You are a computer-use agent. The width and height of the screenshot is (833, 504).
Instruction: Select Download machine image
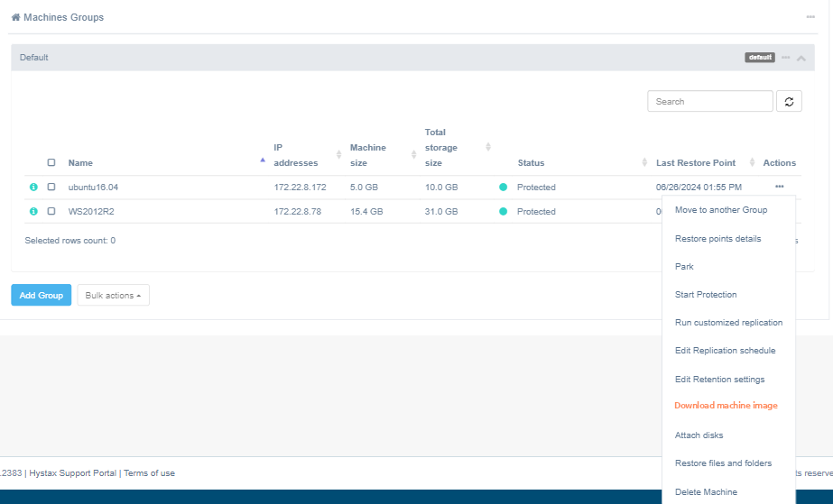click(x=726, y=406)
